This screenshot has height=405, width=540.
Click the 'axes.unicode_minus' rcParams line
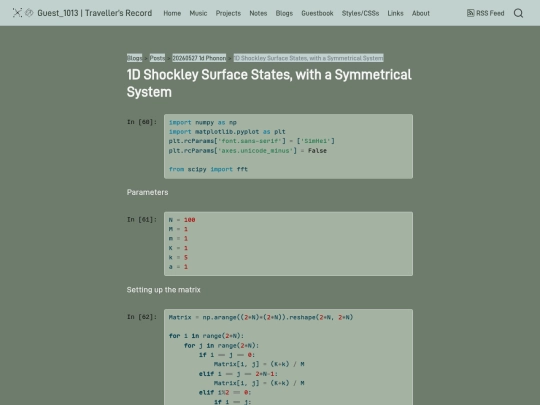248,150
